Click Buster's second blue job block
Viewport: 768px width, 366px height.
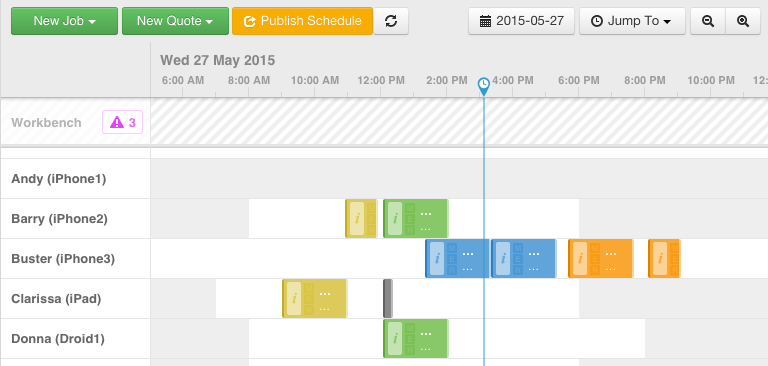coord(524,258)
